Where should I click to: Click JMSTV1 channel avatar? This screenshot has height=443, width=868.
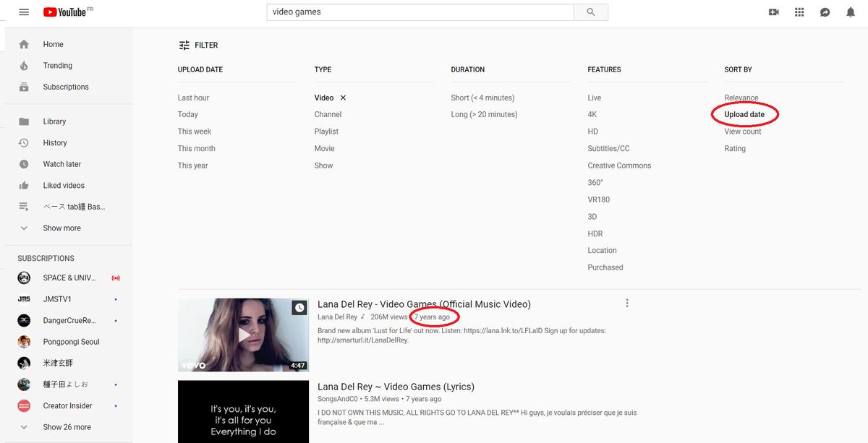click(x=24, y=299)
